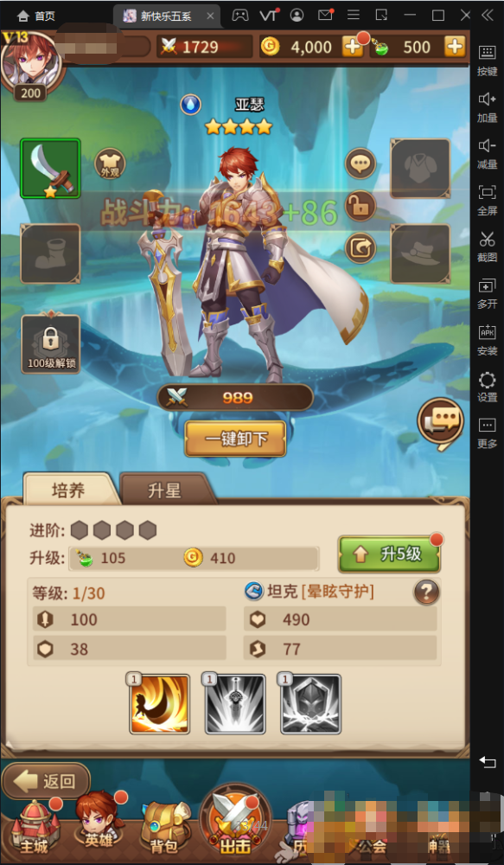Click the 一键卸下 unequip button
This screenshot has height=865, width=504.
coord(235,439)
